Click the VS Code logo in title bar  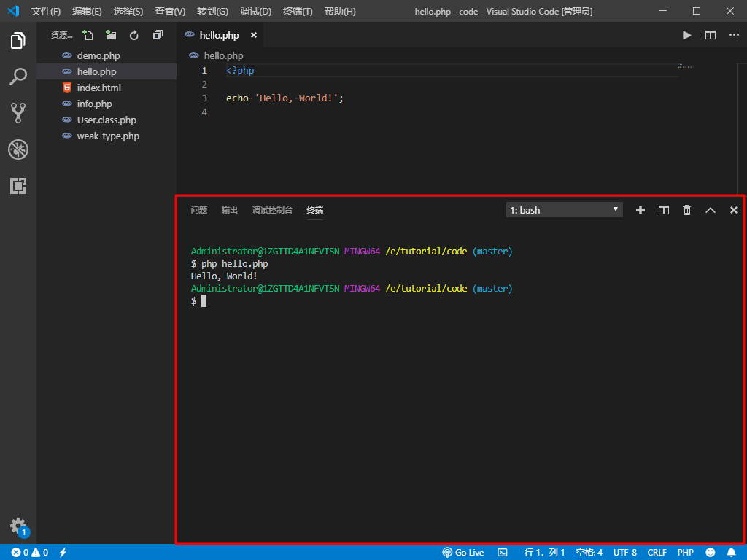[13, 11]
